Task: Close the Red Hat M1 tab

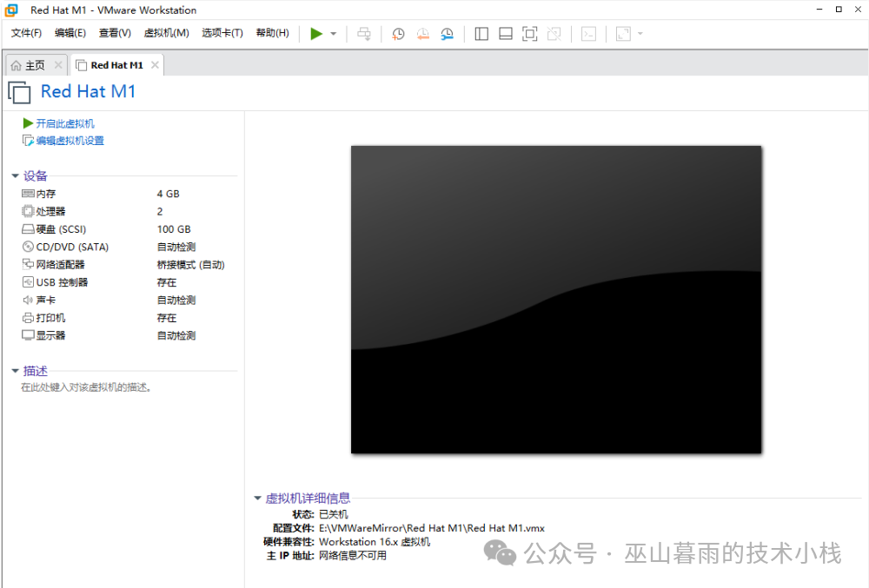Action: tap(155, 65)
